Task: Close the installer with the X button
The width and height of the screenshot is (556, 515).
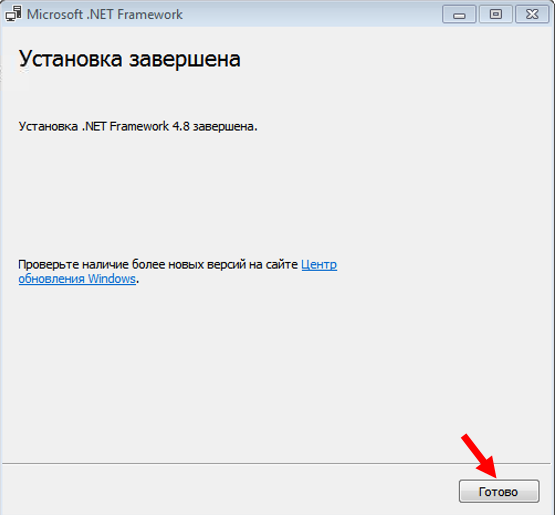Action: point(532,15)
